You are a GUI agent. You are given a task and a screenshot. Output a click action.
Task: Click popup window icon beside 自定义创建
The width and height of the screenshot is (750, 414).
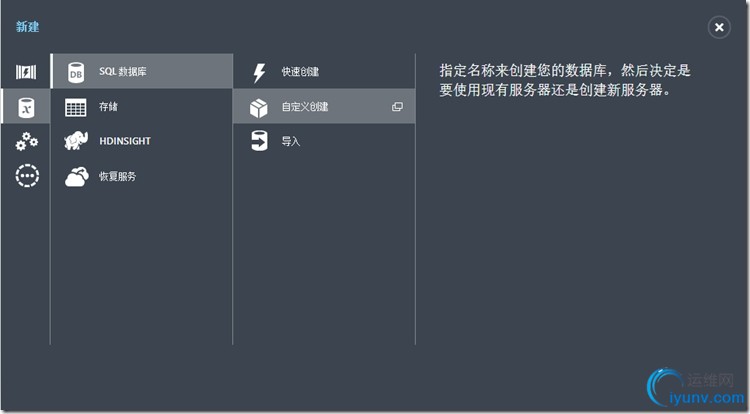click(397, 107)
